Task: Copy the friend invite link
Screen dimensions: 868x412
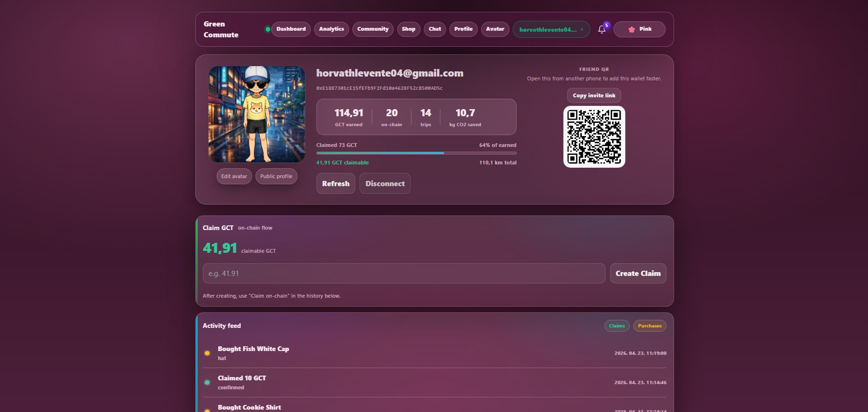Action: [594, 95]
